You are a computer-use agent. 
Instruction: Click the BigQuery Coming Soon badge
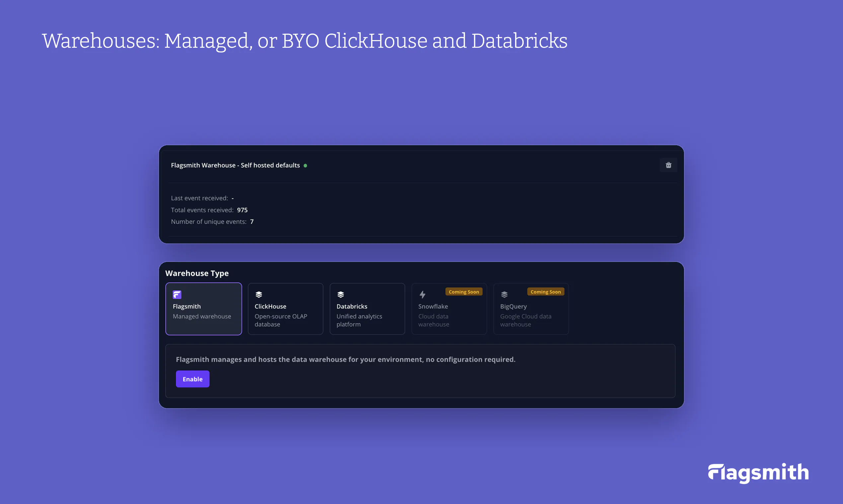(546, 292)
